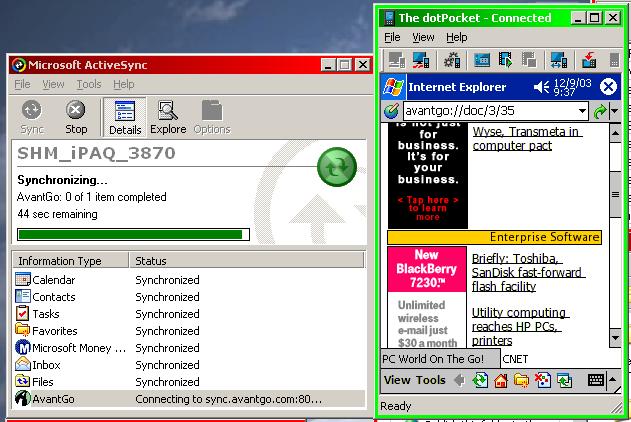The width and height of the screenshot is (631, 422).
Task: Close Pocket Internet Explorer with the X button
Action: pos(608,86)
